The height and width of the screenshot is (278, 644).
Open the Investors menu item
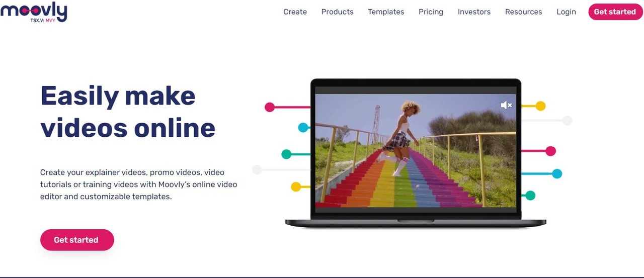coord(474,12)
